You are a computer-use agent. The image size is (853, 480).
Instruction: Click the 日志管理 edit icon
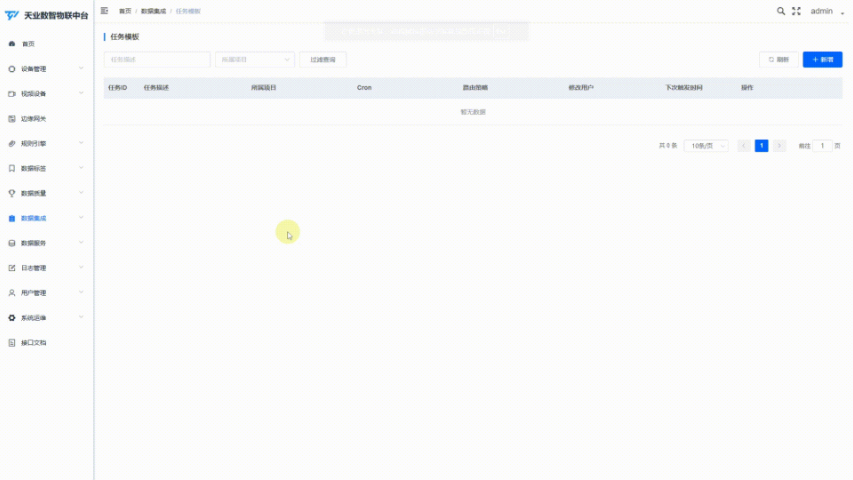click(x=12, y=268)
